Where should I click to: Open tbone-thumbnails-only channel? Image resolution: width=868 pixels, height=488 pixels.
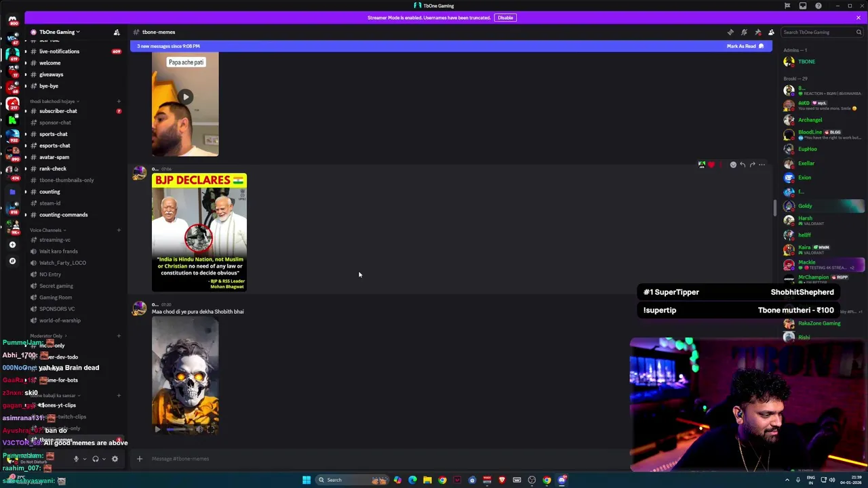point(66,180)
